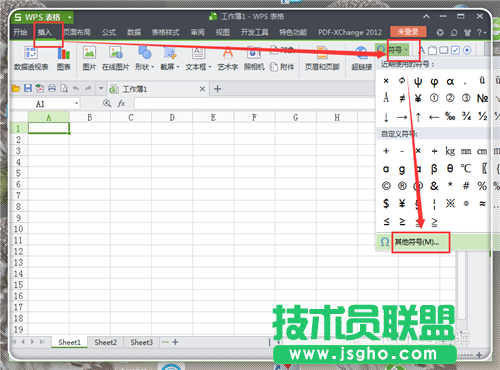Go to the first sheet using navigation arrow
Screen dimensions: 500x370
point(14,342)
